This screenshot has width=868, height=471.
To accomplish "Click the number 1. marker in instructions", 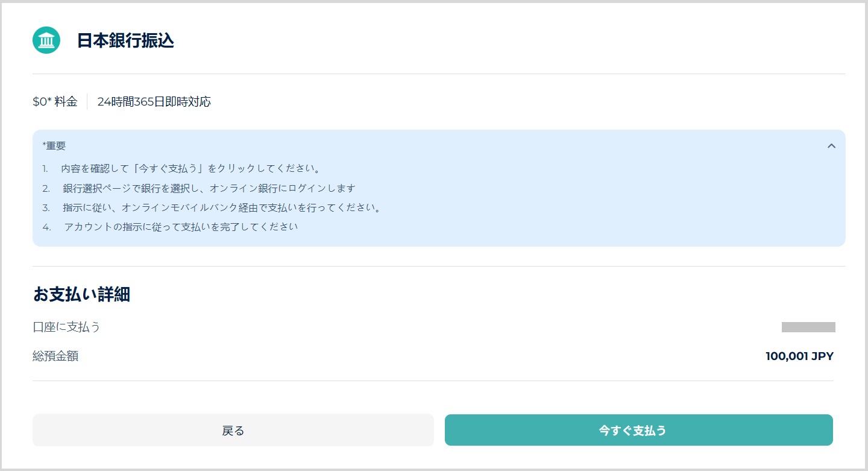I will pyautogui.click(x=45, y=168).
